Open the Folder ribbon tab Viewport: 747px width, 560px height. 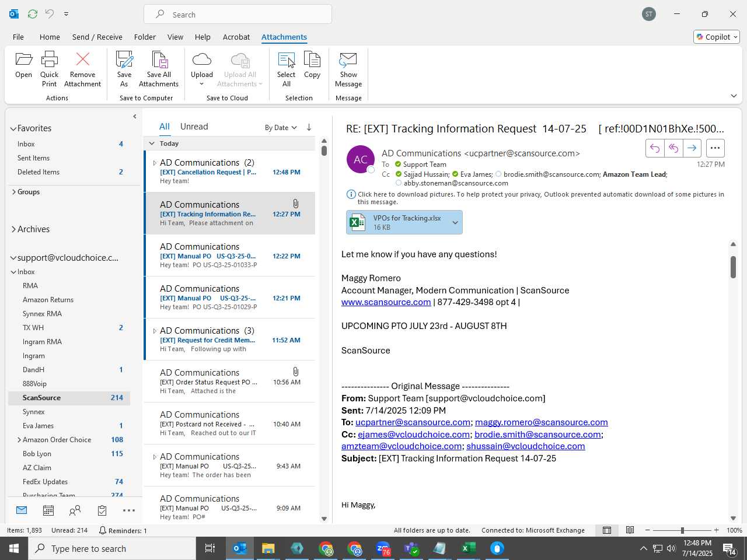click(145, 37)
